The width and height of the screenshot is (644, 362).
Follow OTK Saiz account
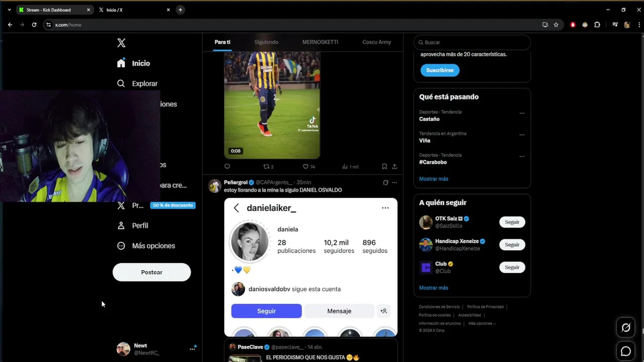pos(512,222)
